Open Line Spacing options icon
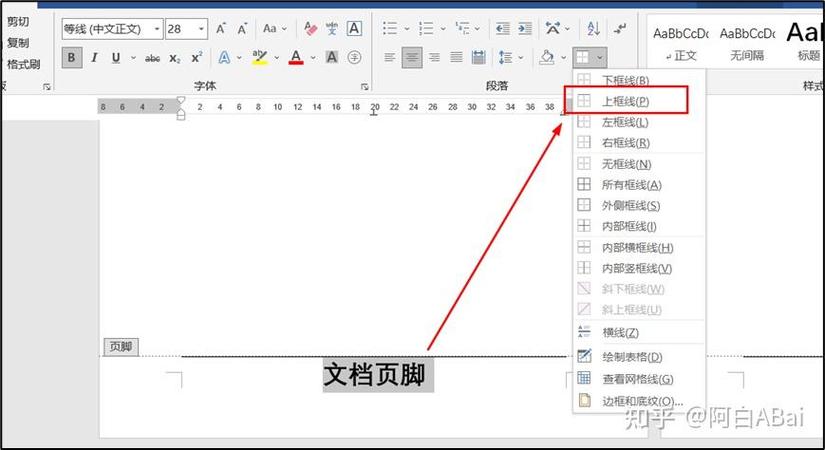 506,57
